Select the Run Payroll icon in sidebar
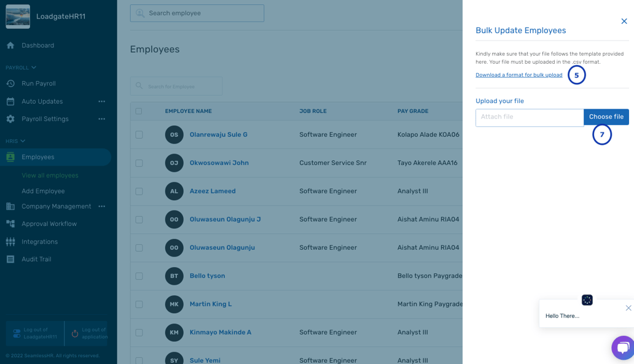Screen dimensions: 634x364 (x=11, y=83)
